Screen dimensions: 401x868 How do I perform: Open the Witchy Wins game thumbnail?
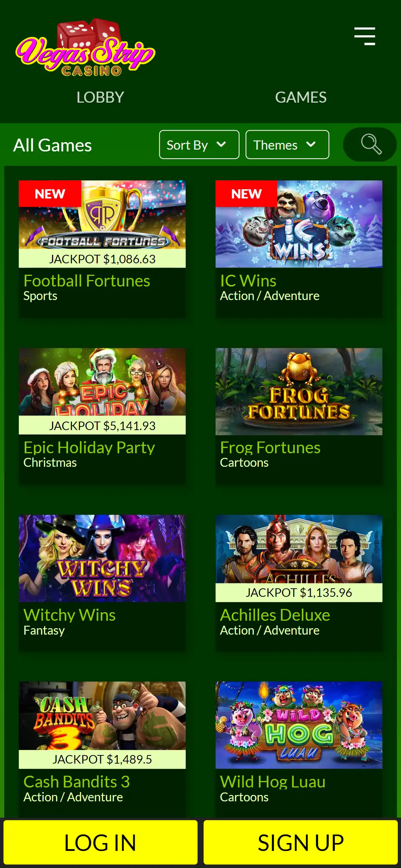coord(102,558)
